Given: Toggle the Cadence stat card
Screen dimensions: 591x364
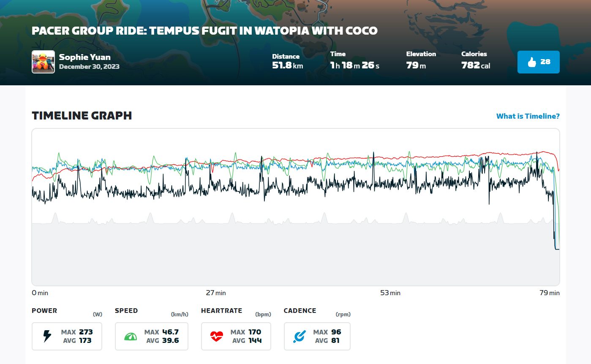Looking at the screenshot, I should point(317,336).
